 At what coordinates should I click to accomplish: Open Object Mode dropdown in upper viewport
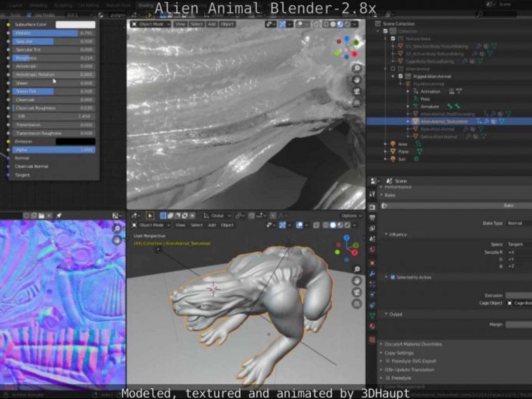pos(151,24)
